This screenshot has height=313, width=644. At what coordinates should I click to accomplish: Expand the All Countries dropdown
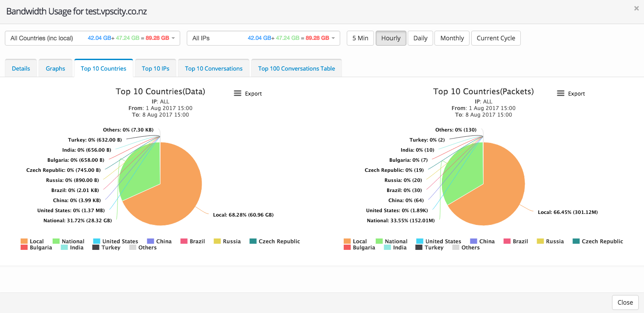(x=93, y=38)
